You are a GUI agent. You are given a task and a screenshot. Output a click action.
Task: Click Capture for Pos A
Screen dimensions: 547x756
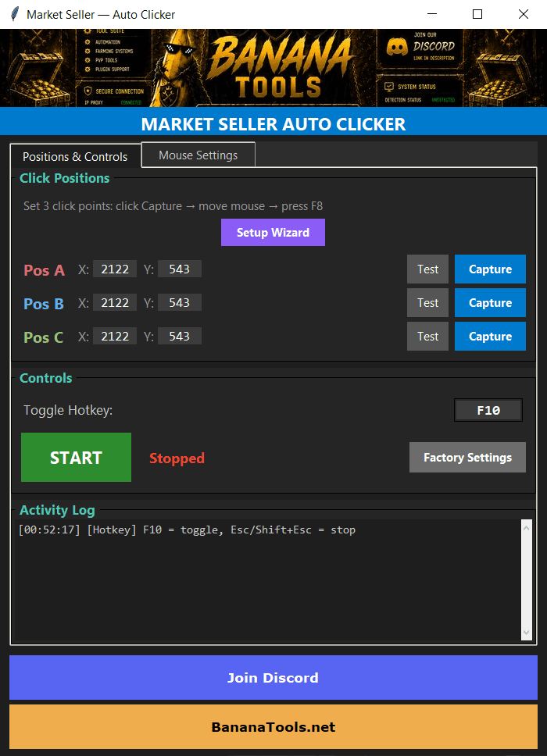[x=490, y=269]
